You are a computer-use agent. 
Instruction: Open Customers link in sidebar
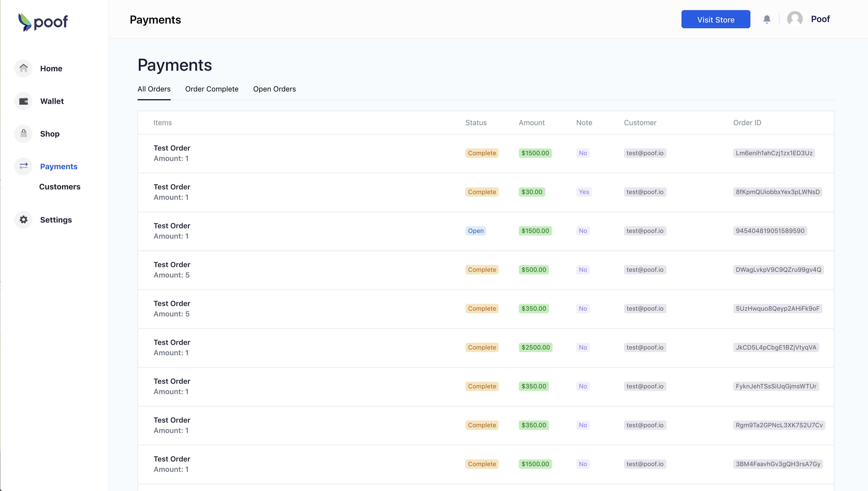pyautogui.click(x=60, y=187)
